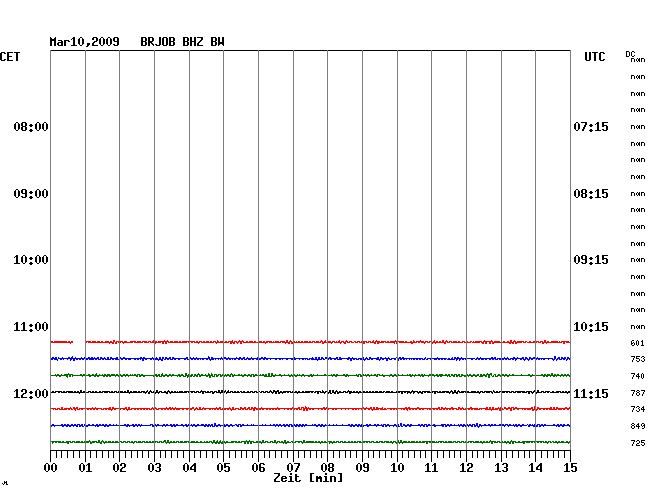Select the 07:15 UTC time label
The image size is (650, 494).
591,127
